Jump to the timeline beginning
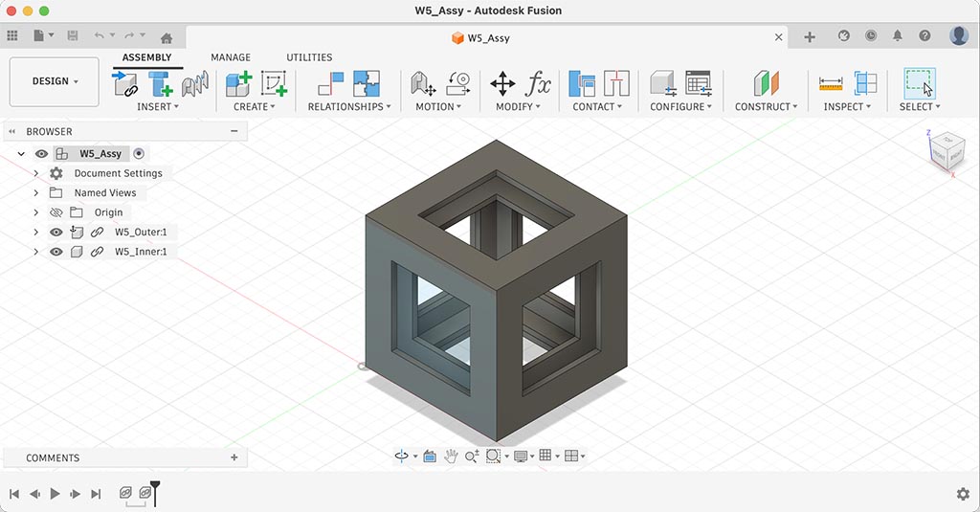 coord(14,494)
